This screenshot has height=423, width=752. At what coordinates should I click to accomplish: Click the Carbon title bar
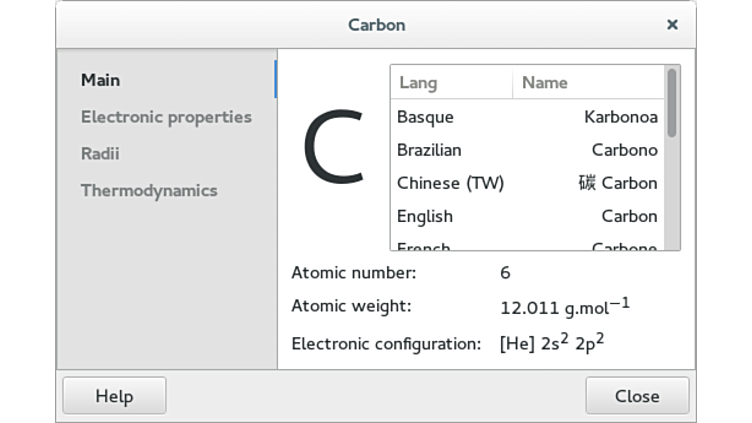pyautogui.click(x=376, y=24)
